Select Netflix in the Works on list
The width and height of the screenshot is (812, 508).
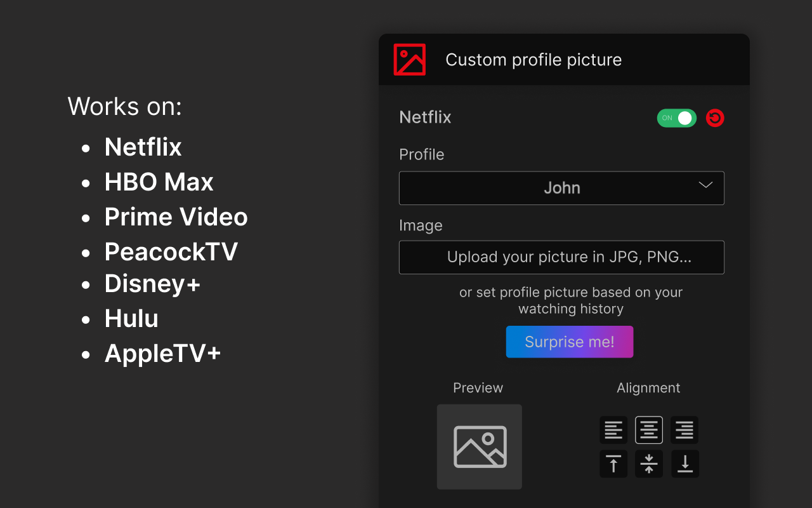[x=143, y=147]
